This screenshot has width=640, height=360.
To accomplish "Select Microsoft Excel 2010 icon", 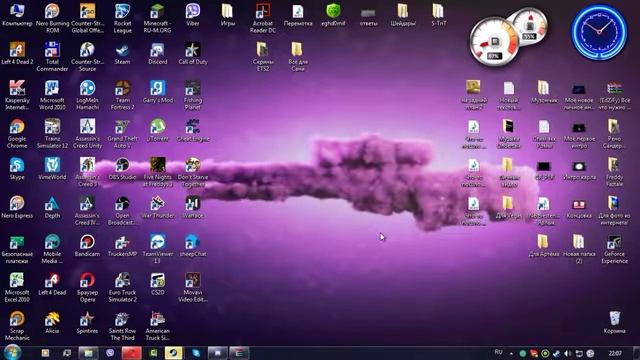I will [17, 287].
